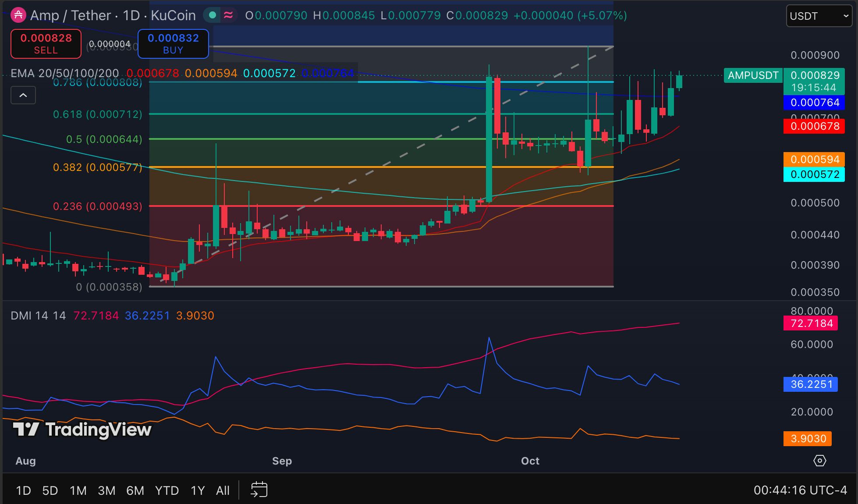This screenshot has height=504, width=858.
Task: Select the 1Y time range
Action: click(x=198, y=490)
